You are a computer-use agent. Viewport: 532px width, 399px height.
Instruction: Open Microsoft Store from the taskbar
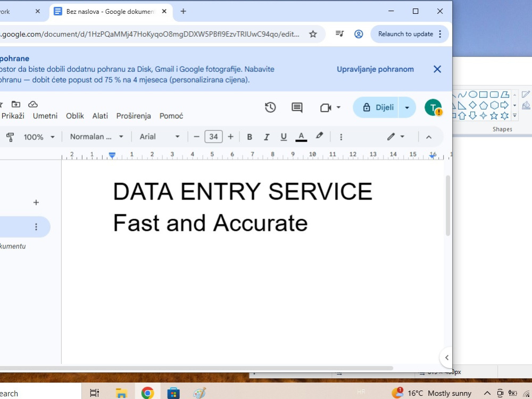173,393
